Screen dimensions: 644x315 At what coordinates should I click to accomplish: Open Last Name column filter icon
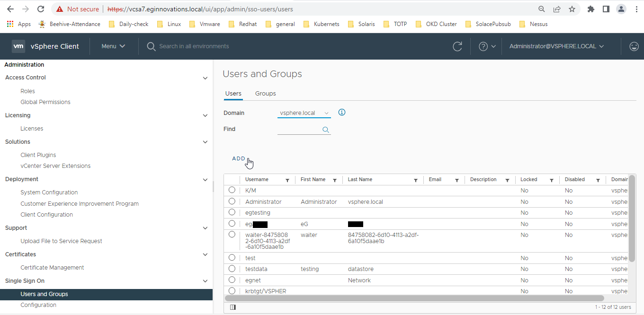coord(416,180)
